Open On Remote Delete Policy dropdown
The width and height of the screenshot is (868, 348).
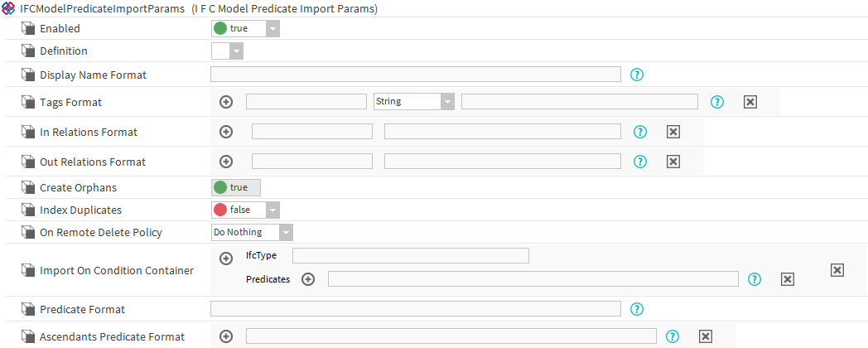tap(286, 233)
